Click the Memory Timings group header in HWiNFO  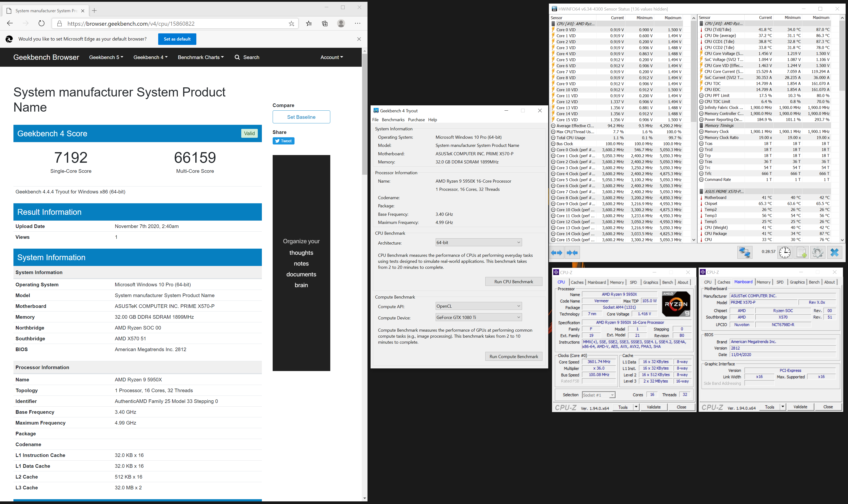coord(765,126)
